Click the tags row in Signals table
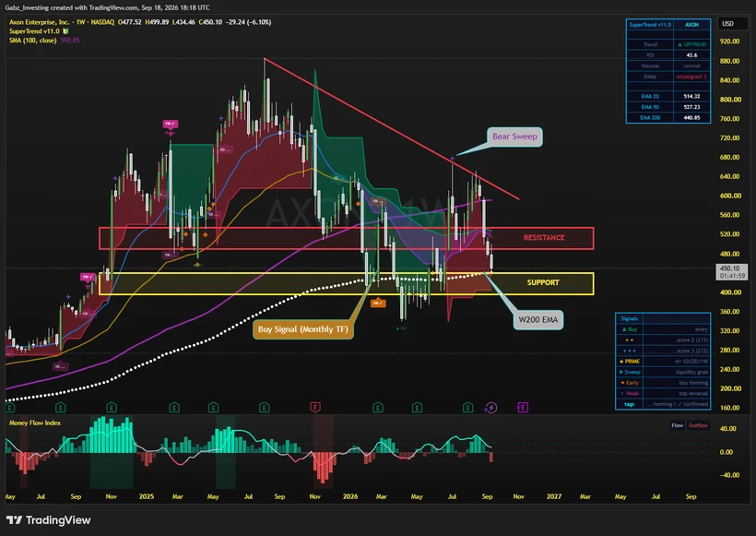 tap(663, 404)
